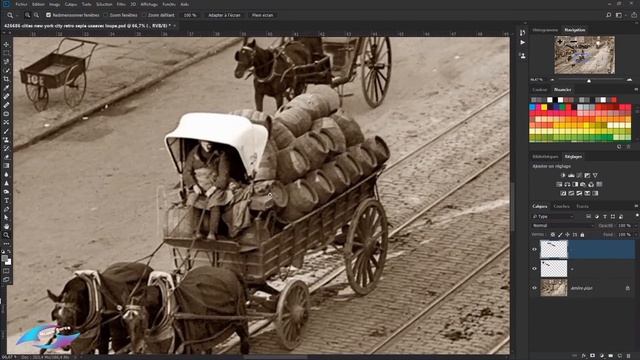The width and height of the screenshot is (640, 360).
Task: Open the Opacité slider arrow
Action: pos(636,225)
